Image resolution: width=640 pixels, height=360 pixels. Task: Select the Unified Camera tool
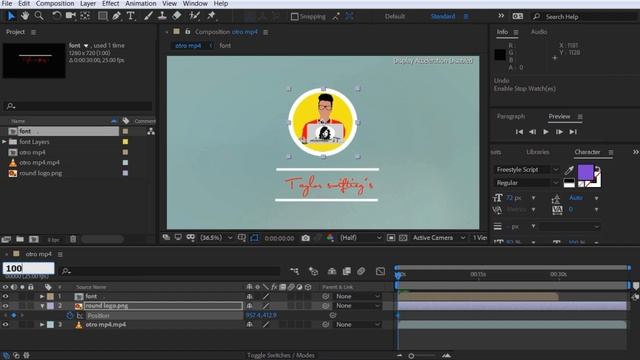(71, 16)
